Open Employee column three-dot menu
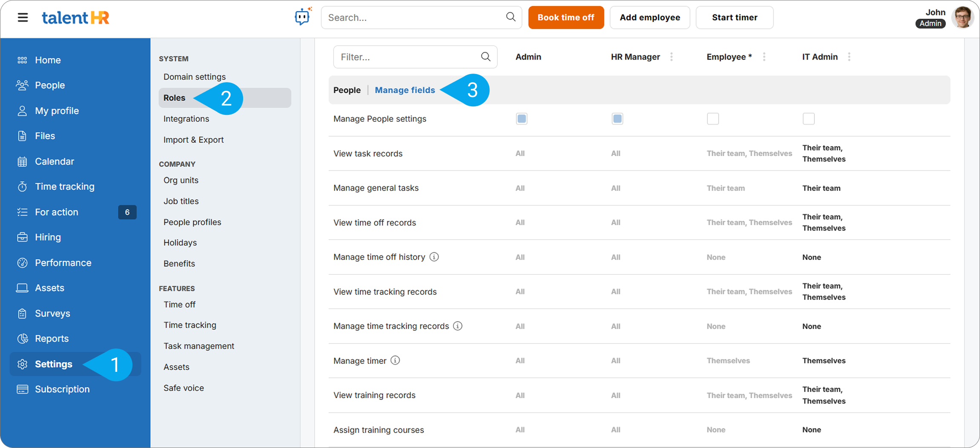The width and height of the screenshot is (980, 448). [764, 57]
